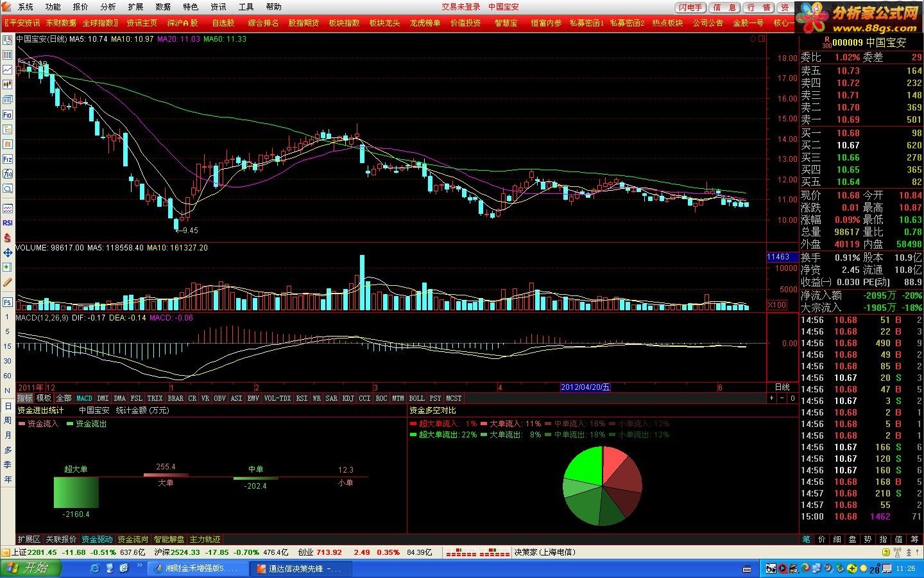Click the 2012/04/20 date marker on timeline
The width and height of the screenshot is (924, 578).
[585, 387]
